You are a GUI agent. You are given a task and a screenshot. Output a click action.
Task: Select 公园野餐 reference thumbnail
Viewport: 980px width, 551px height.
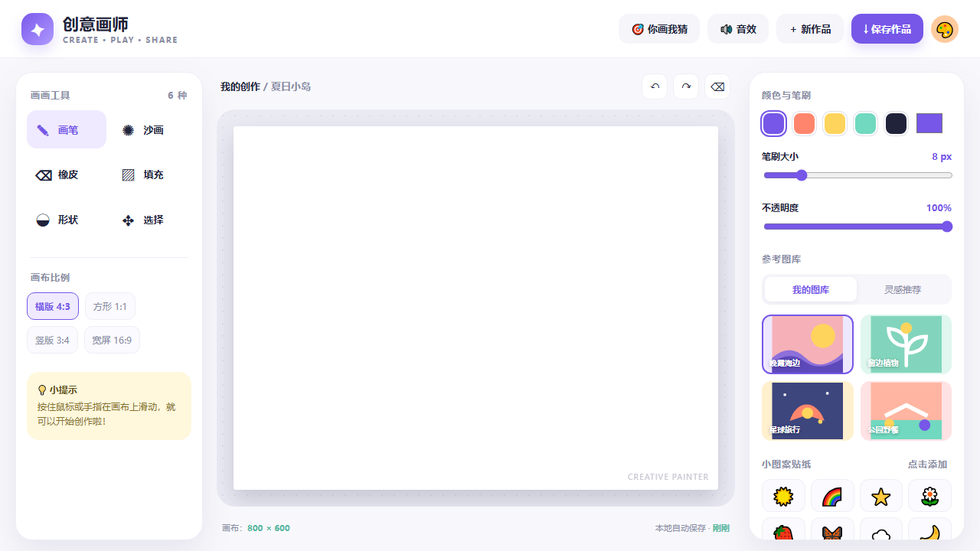pos(906,411)
